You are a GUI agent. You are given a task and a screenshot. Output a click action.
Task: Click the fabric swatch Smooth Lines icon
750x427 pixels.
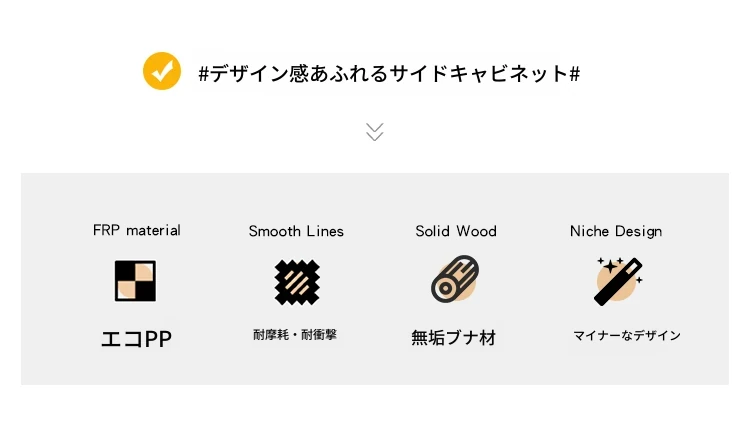297,282
